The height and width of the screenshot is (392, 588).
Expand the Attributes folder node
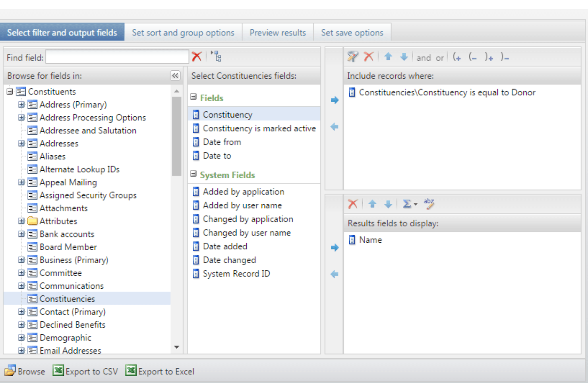[21, 221]
